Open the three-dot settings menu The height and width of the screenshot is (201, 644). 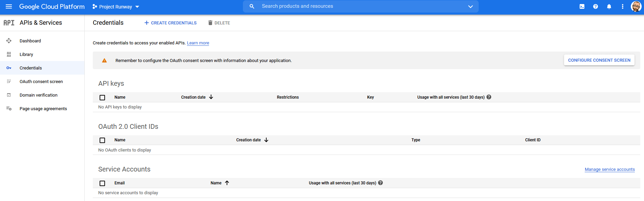(x=623, y=6)
